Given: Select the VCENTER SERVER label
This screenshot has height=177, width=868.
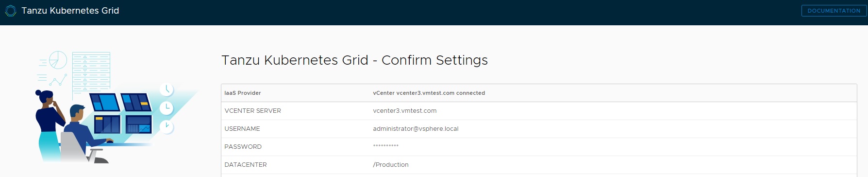Looking at the screenshot, I should pyautogui.click(x=252, y=111).
